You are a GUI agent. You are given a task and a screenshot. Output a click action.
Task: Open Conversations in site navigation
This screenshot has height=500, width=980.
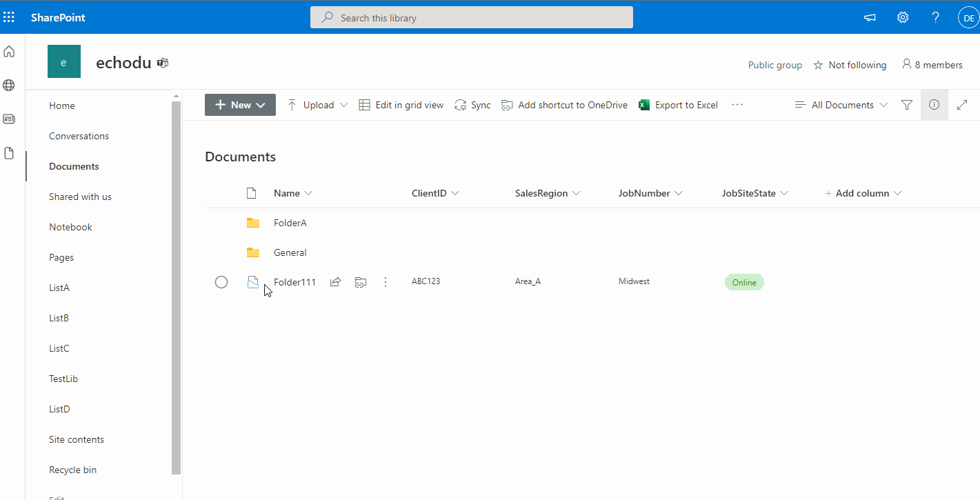[x=79, y=136]
